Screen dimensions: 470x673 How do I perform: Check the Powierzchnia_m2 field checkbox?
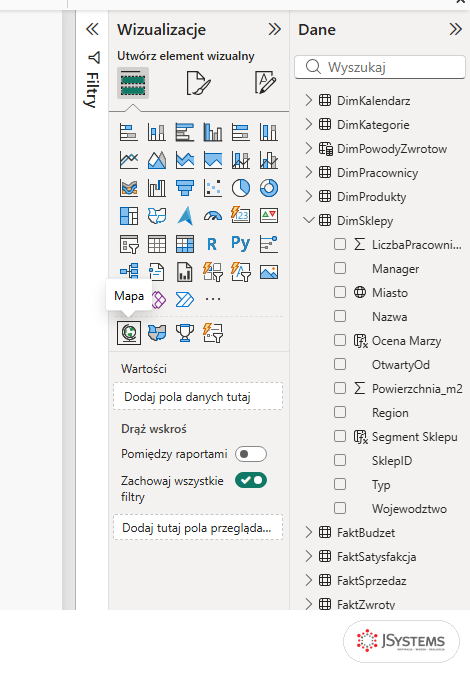tap(340, 388)
